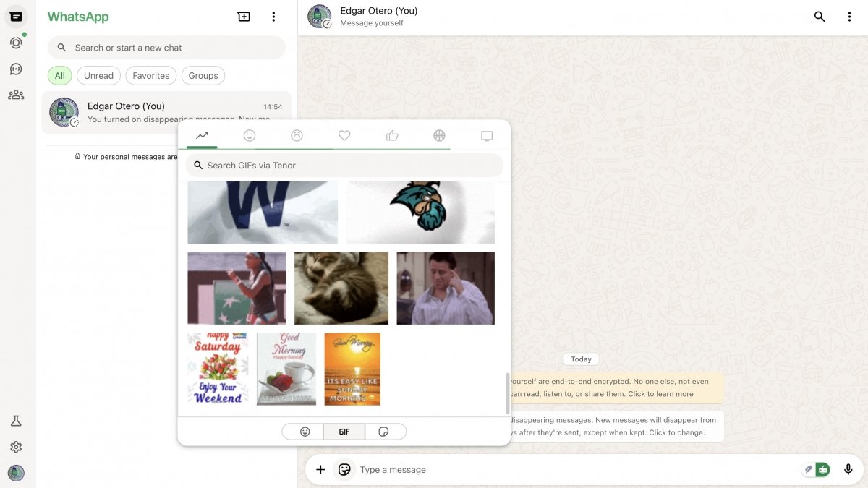Select the sports ball GIF category

(x=439, y=135)
